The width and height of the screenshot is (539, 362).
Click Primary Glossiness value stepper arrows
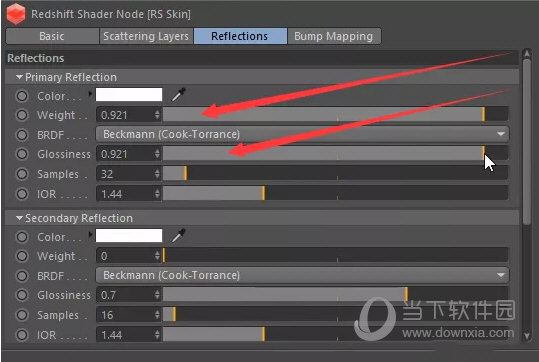click(x=157, y=154)
